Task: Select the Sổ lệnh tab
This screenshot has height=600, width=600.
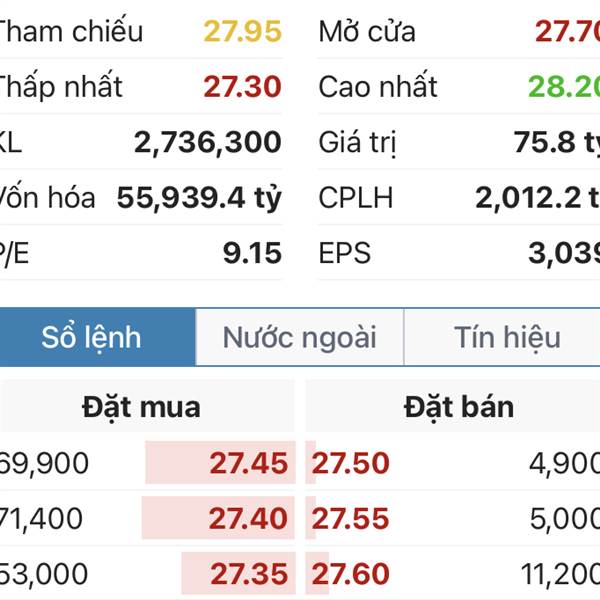Action: [97, 337]
